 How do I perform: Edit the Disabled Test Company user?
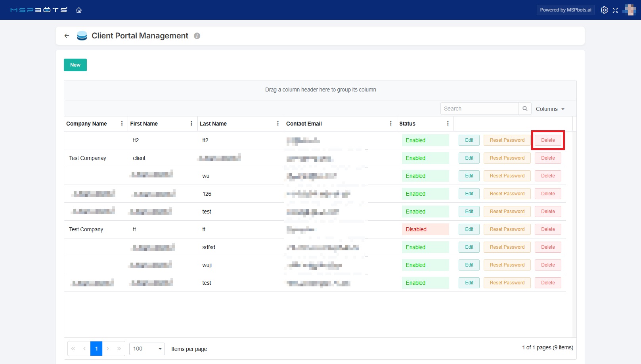(469, 229)
